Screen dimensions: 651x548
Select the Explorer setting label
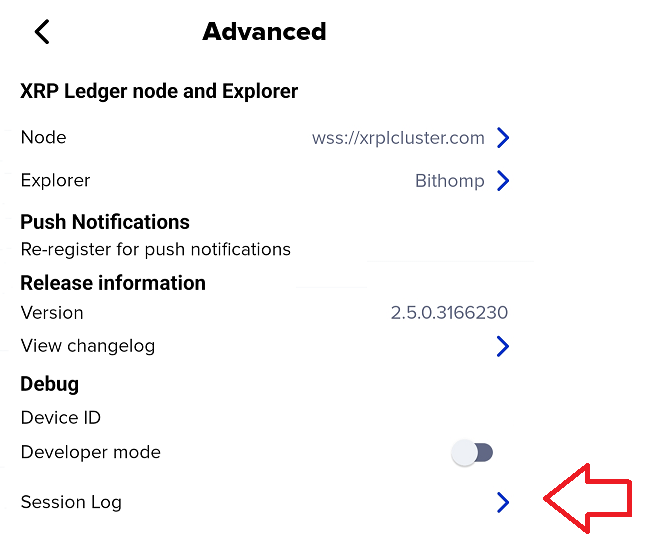click(55, 180)
